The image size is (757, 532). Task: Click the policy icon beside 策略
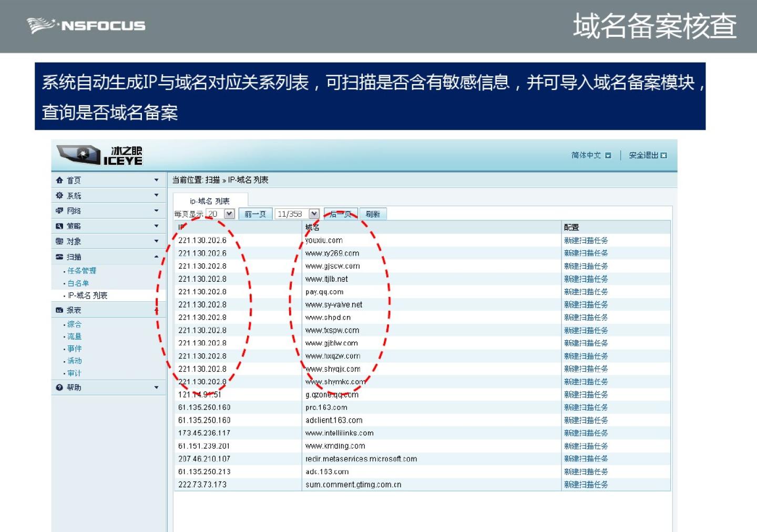click(59, 226)
